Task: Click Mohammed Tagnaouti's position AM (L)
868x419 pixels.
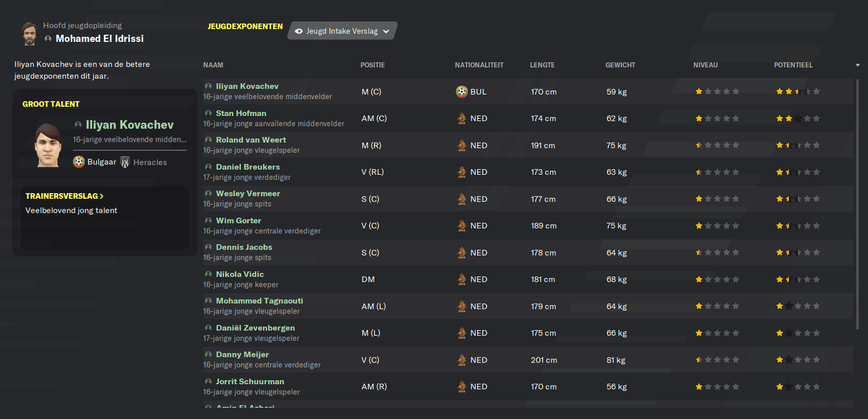Action: [x=374, y=307]
